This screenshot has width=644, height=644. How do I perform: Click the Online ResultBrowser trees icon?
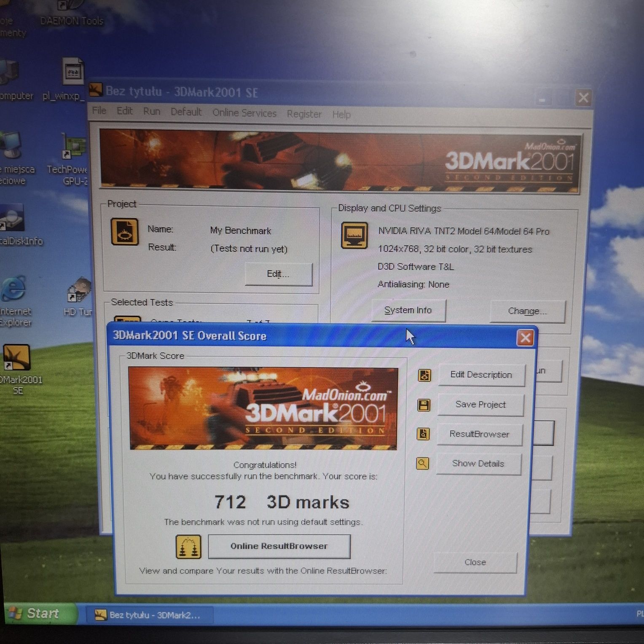click(188, 547)
